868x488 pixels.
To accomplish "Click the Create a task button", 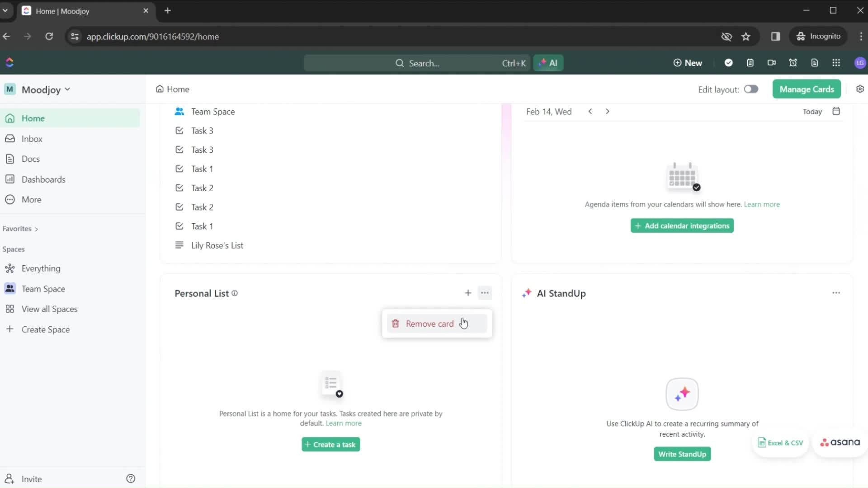I will tap(331, 444).
